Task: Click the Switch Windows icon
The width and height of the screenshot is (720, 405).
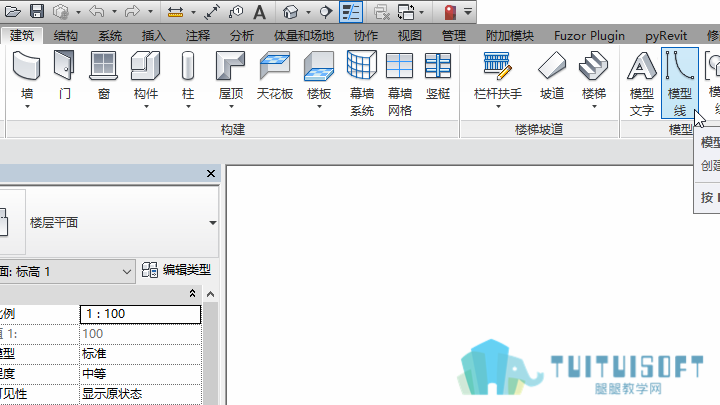Action: (x=406, y=12)
